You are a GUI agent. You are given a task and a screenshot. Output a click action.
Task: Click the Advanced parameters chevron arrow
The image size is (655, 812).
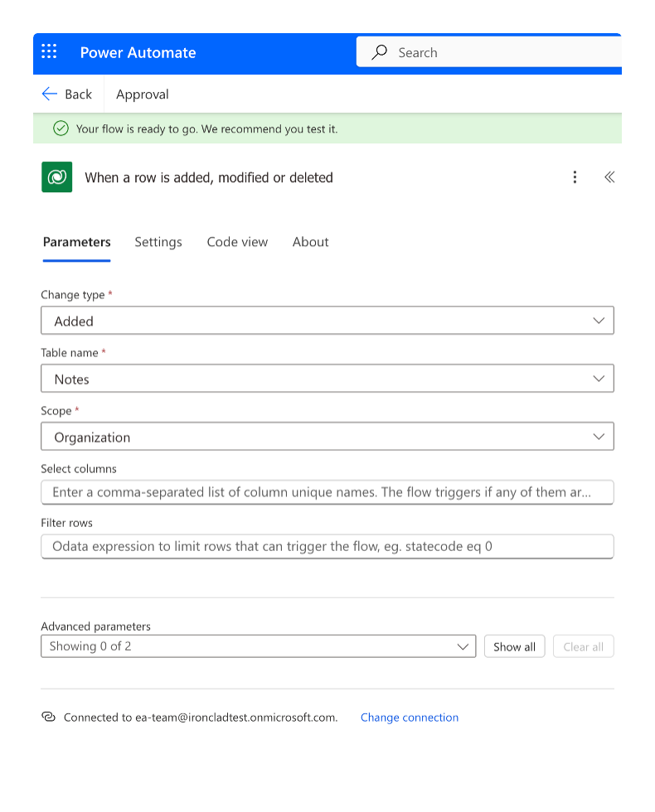(x=463, y=646)
